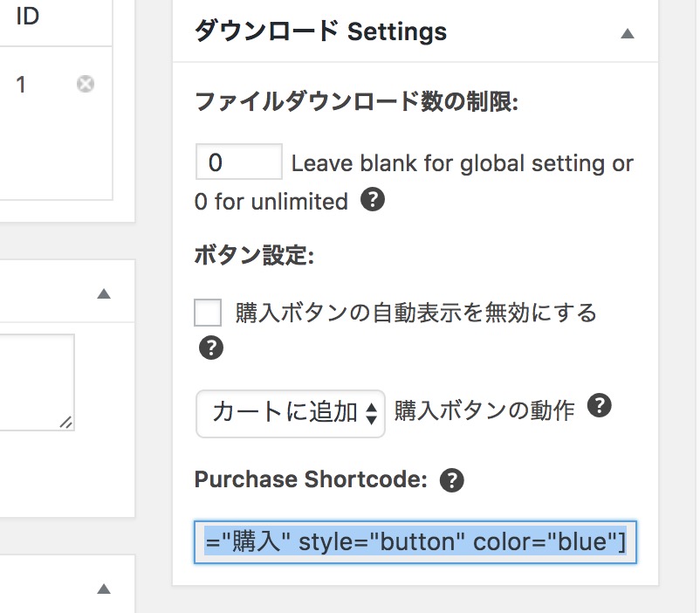Click help icon next to Purchase Shortcode
The image size is (700, 613).
[452, 480]
